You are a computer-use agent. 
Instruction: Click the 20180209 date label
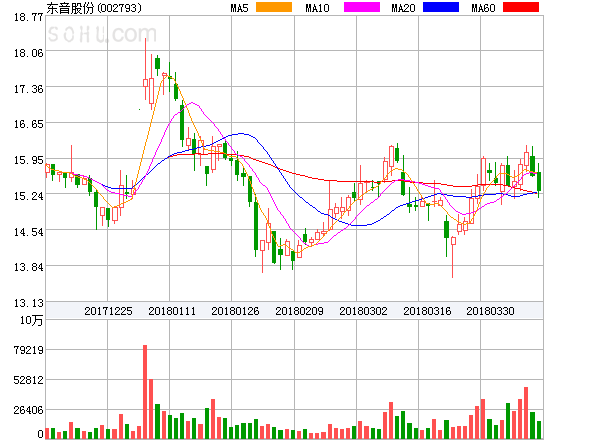(x=299, y=311)
